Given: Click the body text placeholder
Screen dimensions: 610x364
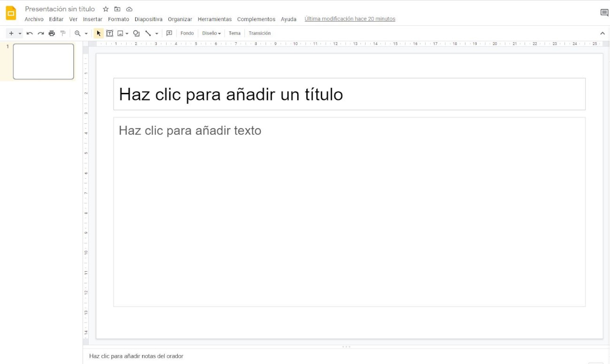Looking at the screenshot, I should 349,212.
